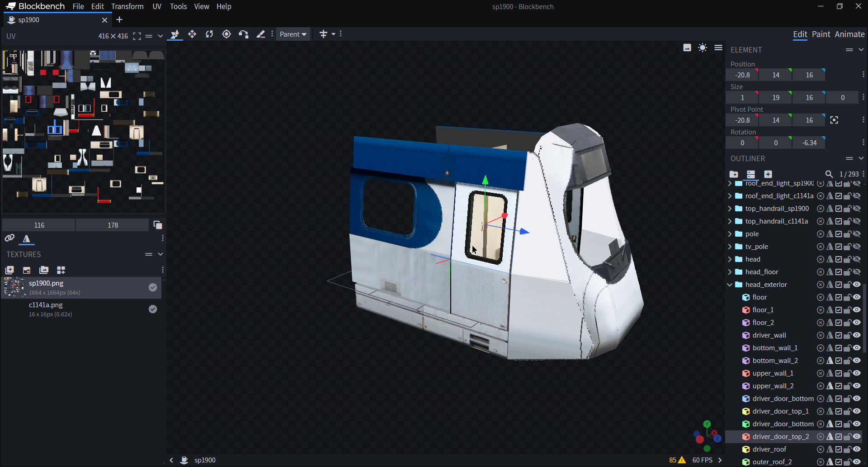
Task: Open the Transform menu
Action: [127, 6]
